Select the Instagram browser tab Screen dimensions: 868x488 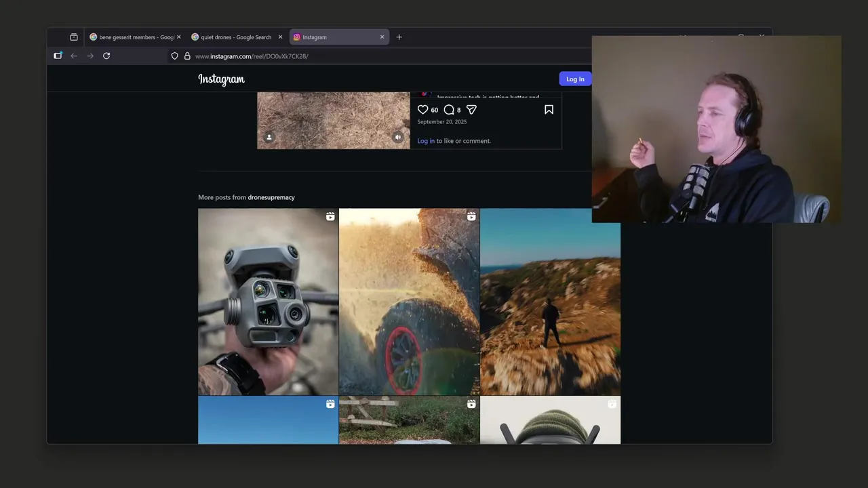point(338,37)
